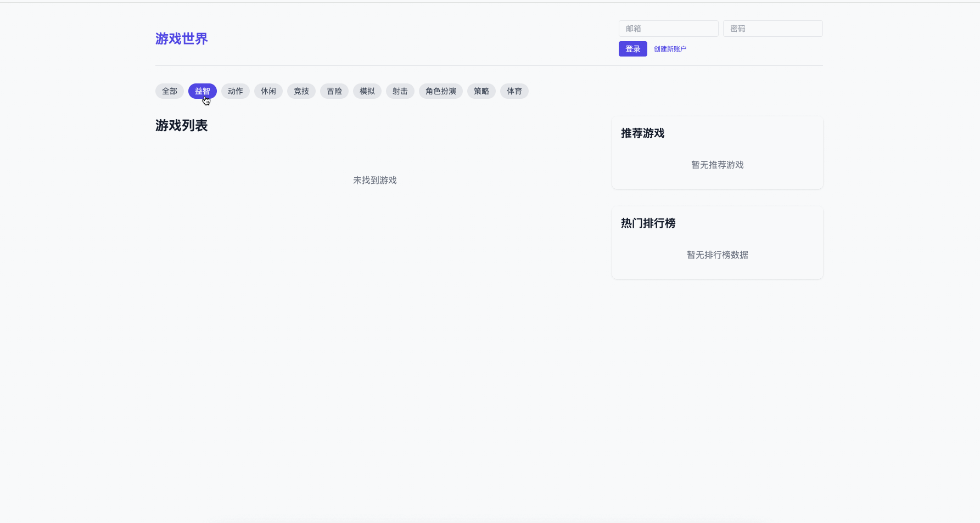Deselect the active 益智 category
The width and height of the screenshot is (980, 523).
coord(202,91)
